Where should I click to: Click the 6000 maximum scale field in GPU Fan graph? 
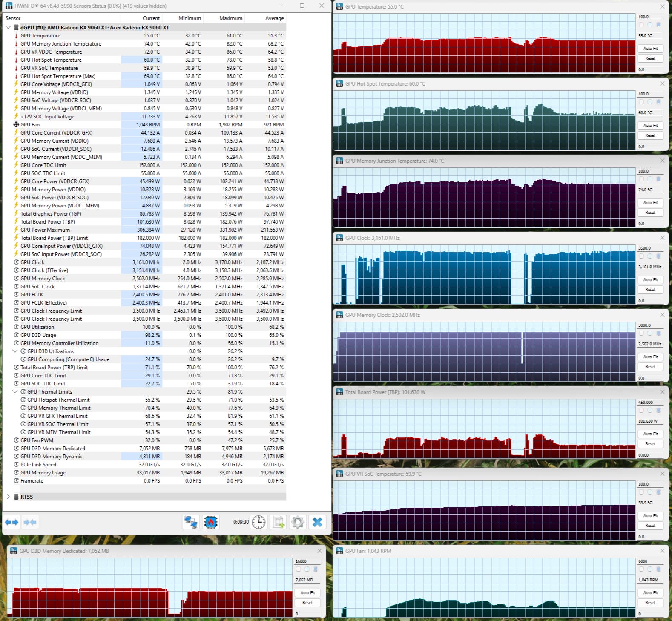[x=650, y=561]
